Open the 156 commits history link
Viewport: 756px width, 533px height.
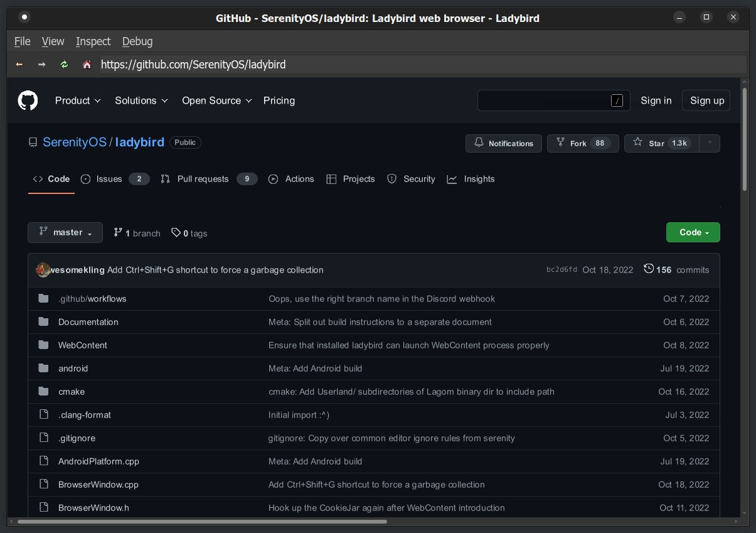[x=676, y=270]
